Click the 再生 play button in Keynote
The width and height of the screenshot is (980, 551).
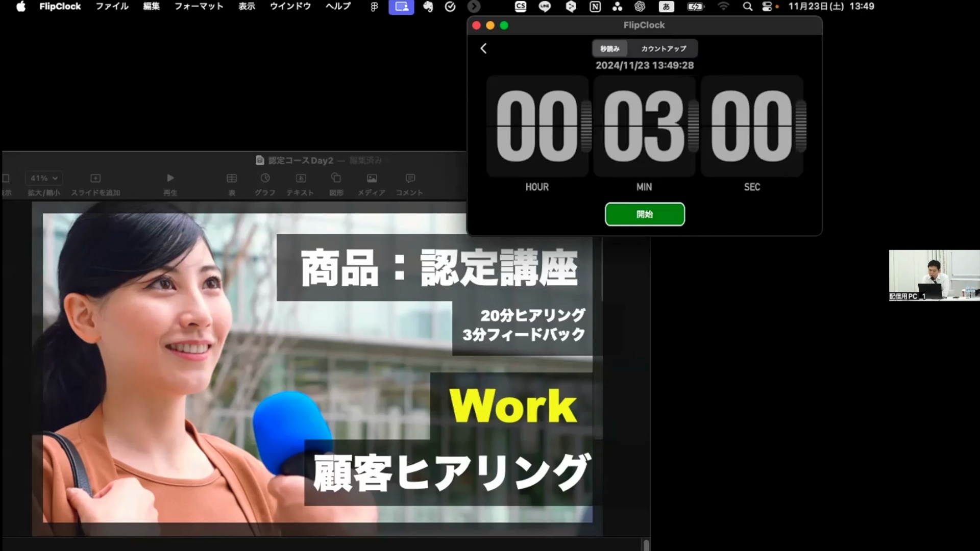pyautogui.click(x=170, y=178)
